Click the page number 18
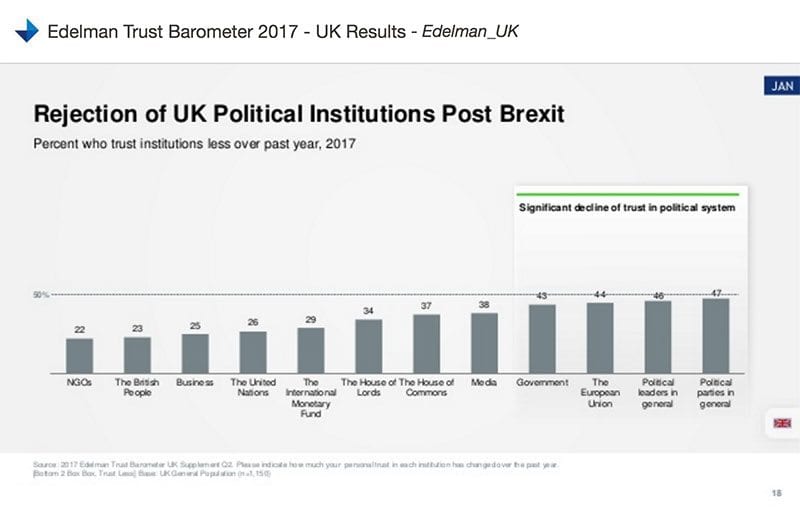 pyautogui.click(x=777, y=493)
